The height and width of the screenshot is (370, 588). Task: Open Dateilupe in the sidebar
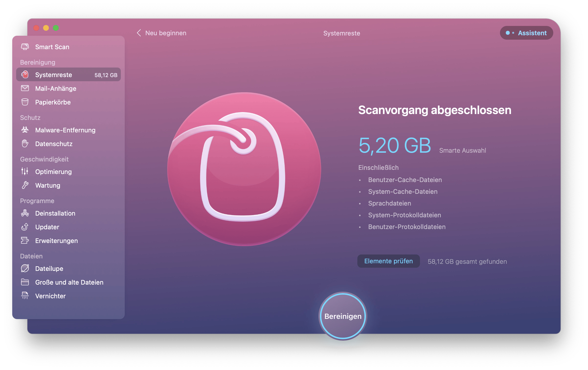tap(68, 268)
